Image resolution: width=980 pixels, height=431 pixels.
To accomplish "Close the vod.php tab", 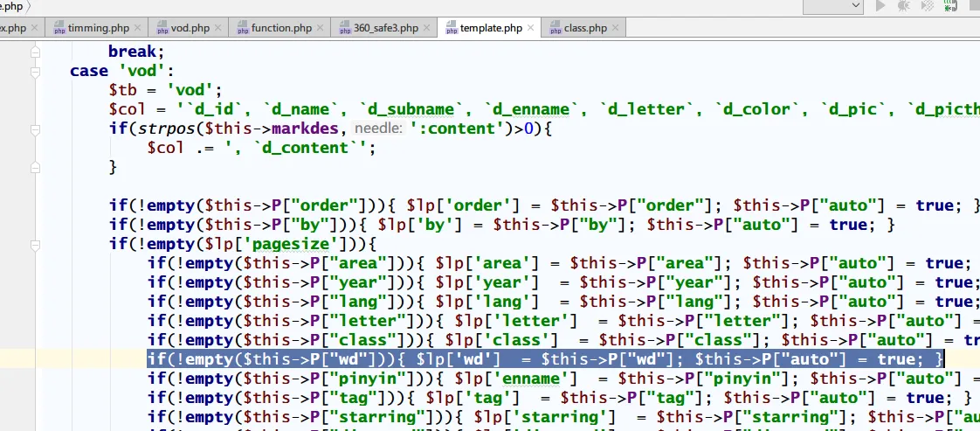I will click(217, 28).
